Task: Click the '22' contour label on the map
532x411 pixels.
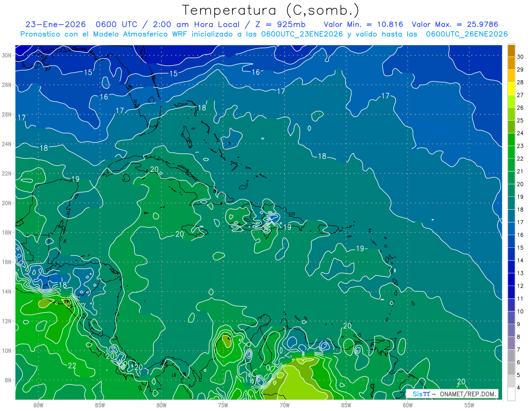Action: (x=72, y=365)
